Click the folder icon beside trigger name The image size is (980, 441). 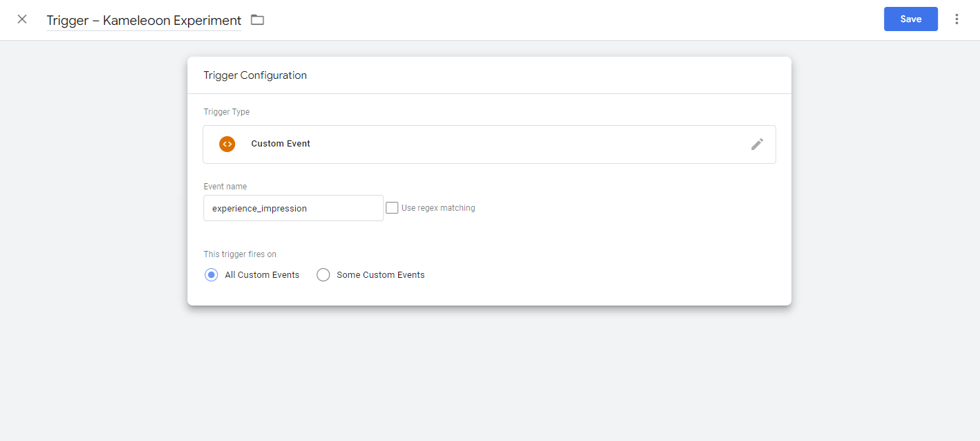[257, 20]
